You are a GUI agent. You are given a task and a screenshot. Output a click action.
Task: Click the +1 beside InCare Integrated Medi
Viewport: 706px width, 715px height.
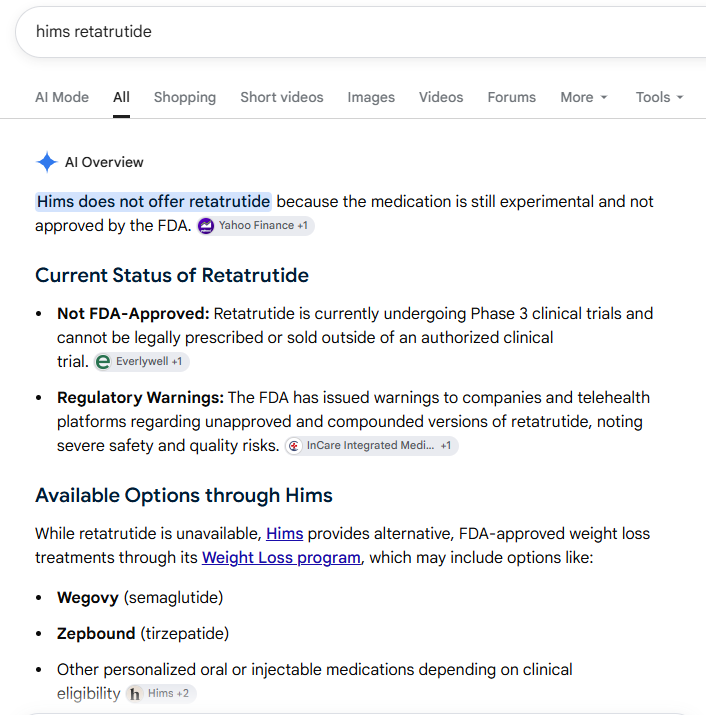[446, 446]
